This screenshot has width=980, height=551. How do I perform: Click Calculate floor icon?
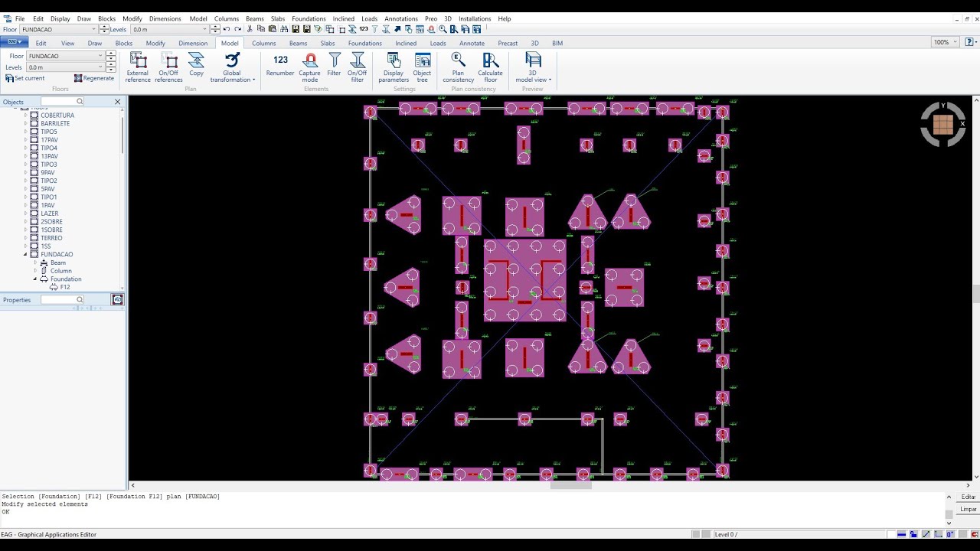[491, 67]
